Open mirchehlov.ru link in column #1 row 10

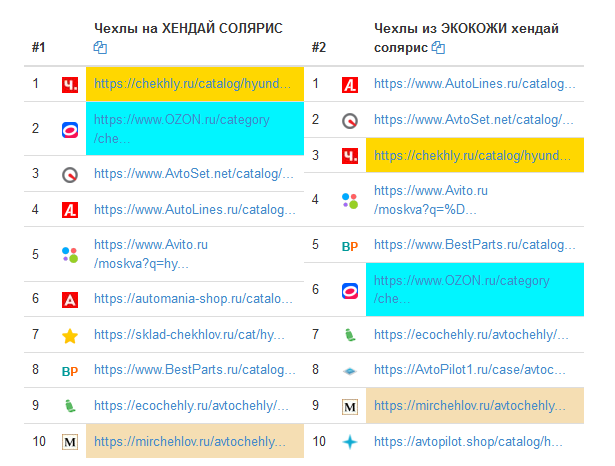[x=190, y=442]
